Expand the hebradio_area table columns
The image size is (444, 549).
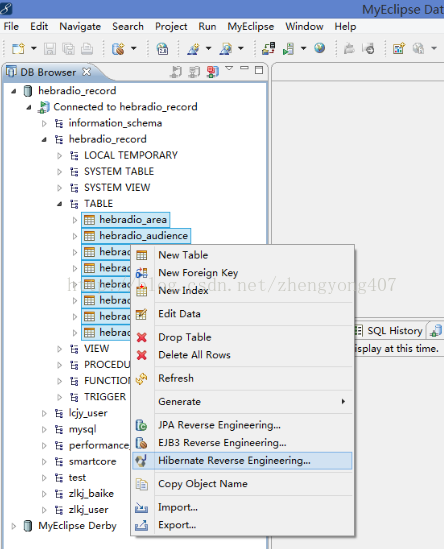(x=75, y=220)
